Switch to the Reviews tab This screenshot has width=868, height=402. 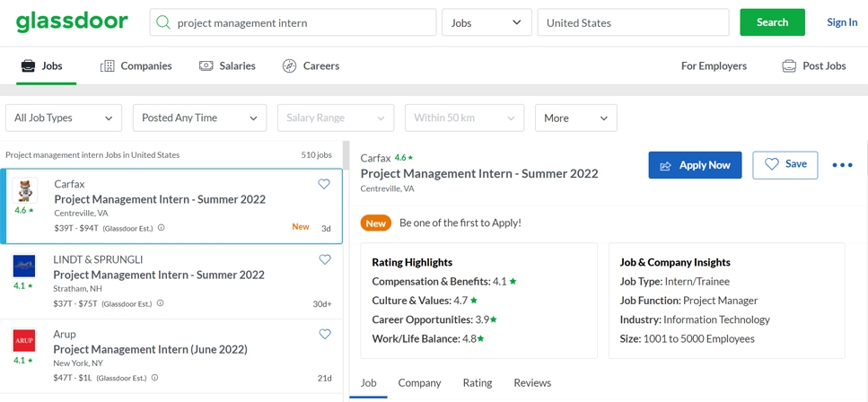coord(532,382)
